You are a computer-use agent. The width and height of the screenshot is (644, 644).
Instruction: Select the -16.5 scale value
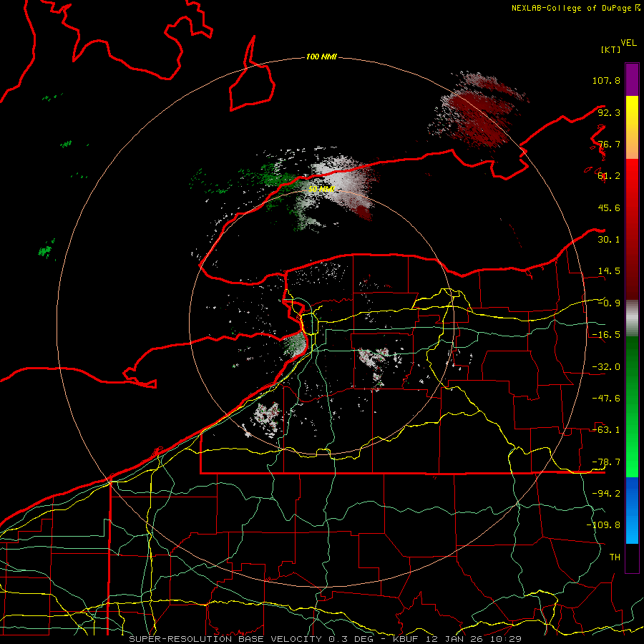click(606, 335)
